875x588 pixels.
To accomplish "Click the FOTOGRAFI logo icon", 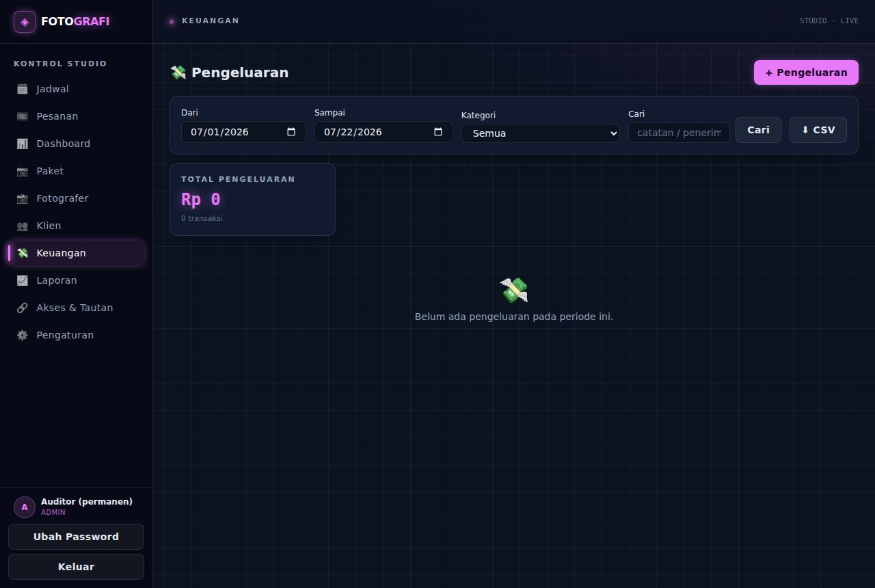I will click(25, 22).
